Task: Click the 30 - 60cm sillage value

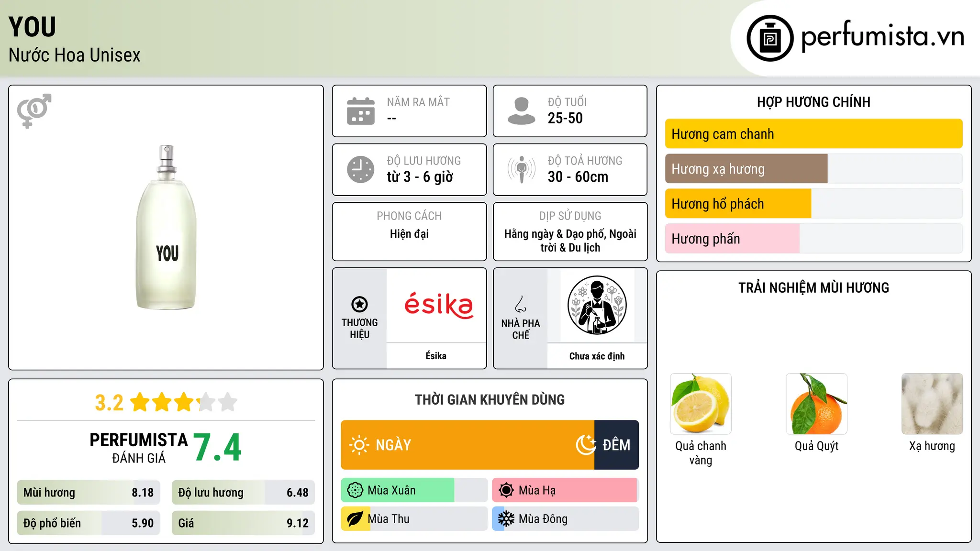Action: (x=578, y=177)
